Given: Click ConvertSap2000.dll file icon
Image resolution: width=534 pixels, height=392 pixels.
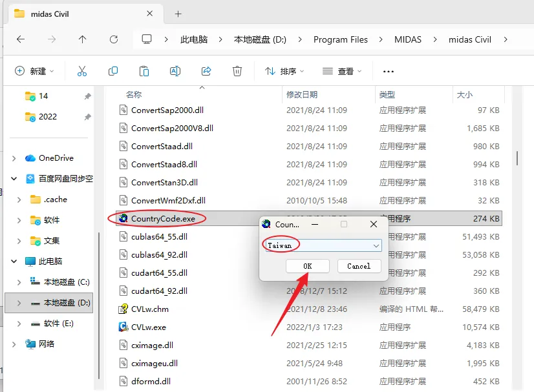Looking at the screenshot, I should [x=123, y=110].
